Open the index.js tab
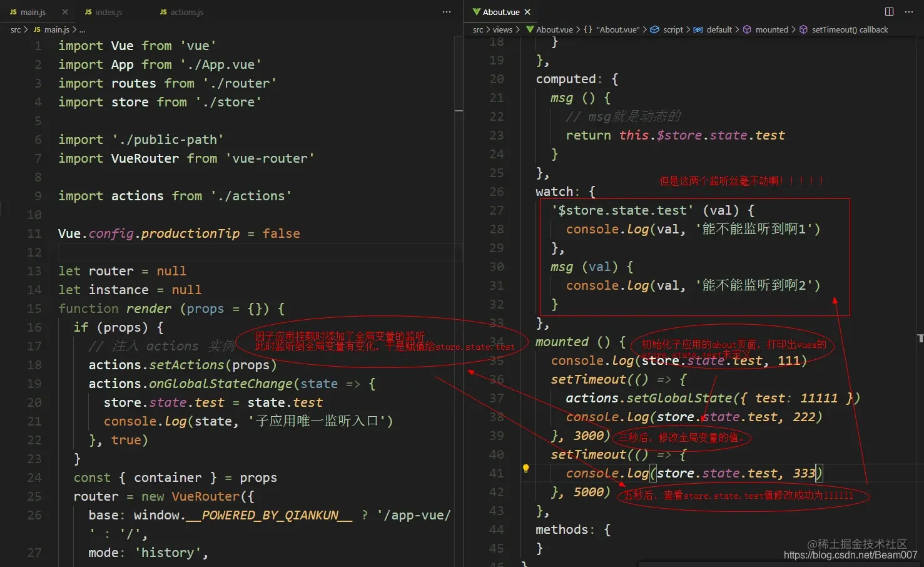The width and height of the screenshot is (924, 567). click(x=109, y=12)
